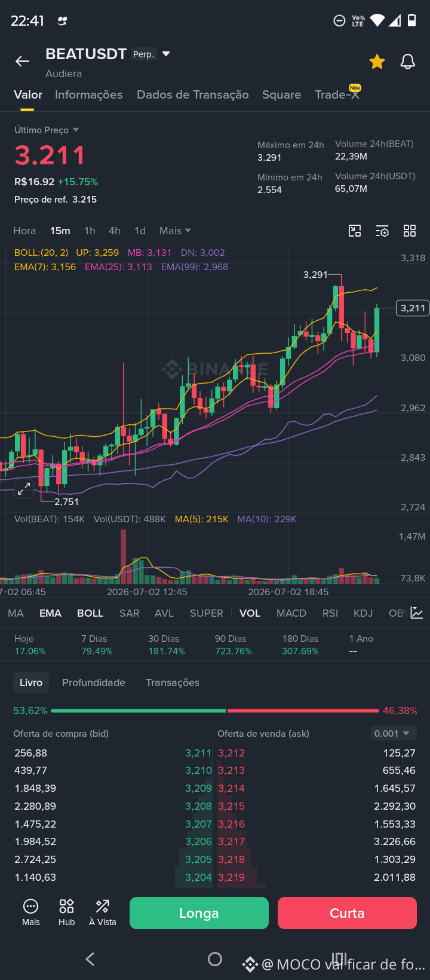Image resolution: width=430 pixels, height=980 pixels.
Task: Select the Livro order book tab
Action: (x=31, y=682)
